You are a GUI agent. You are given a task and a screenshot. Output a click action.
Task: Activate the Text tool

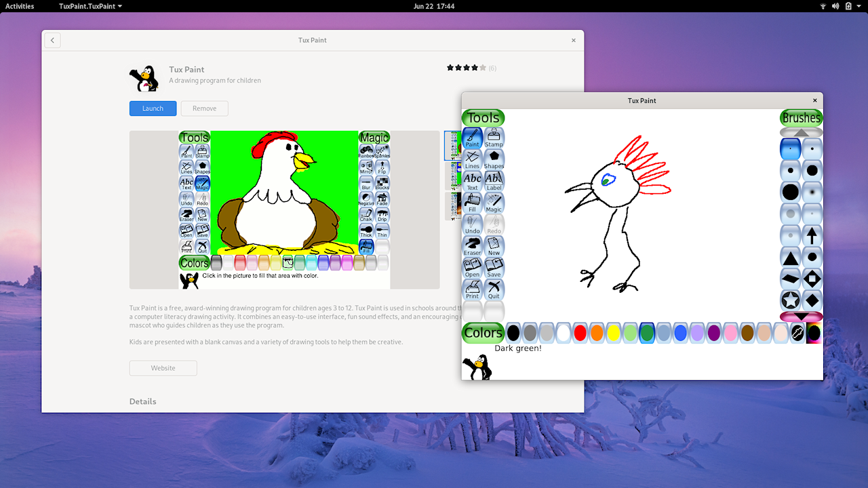click(x=473, y=181)
